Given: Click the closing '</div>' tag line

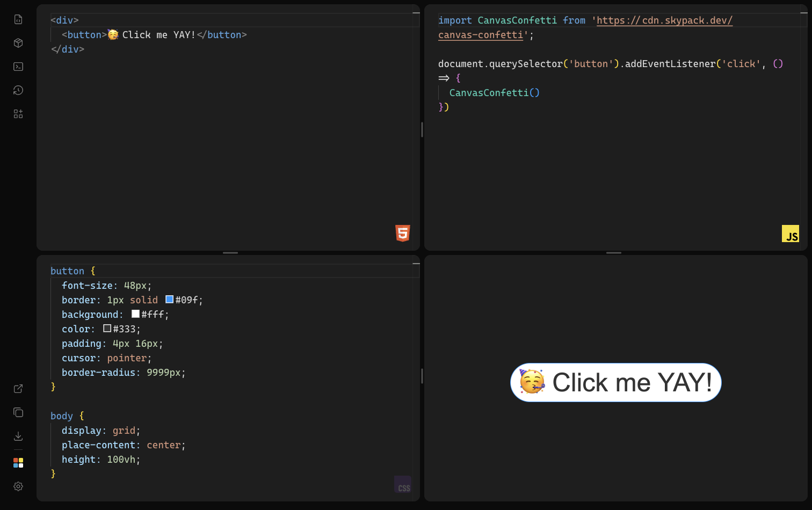Looking at the screenshot, I should [x=68, y=49].
